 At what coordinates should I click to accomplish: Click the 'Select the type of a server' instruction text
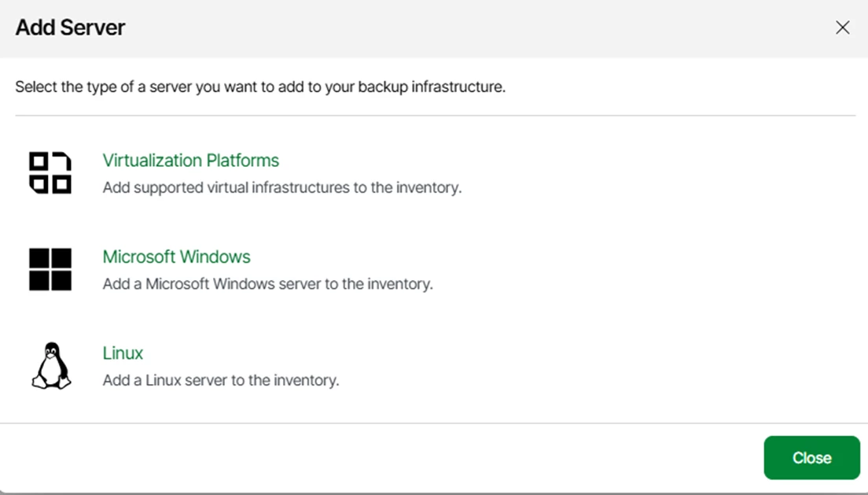click(260, 87)
